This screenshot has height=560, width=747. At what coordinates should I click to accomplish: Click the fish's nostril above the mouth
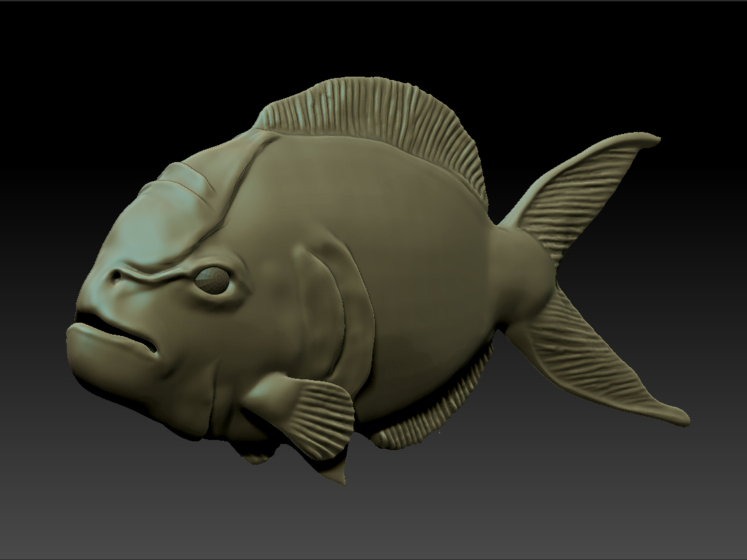[x=116, y=277]
